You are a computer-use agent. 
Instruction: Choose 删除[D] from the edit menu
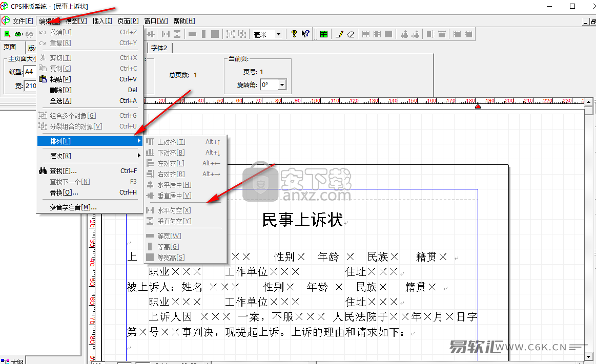90,90
